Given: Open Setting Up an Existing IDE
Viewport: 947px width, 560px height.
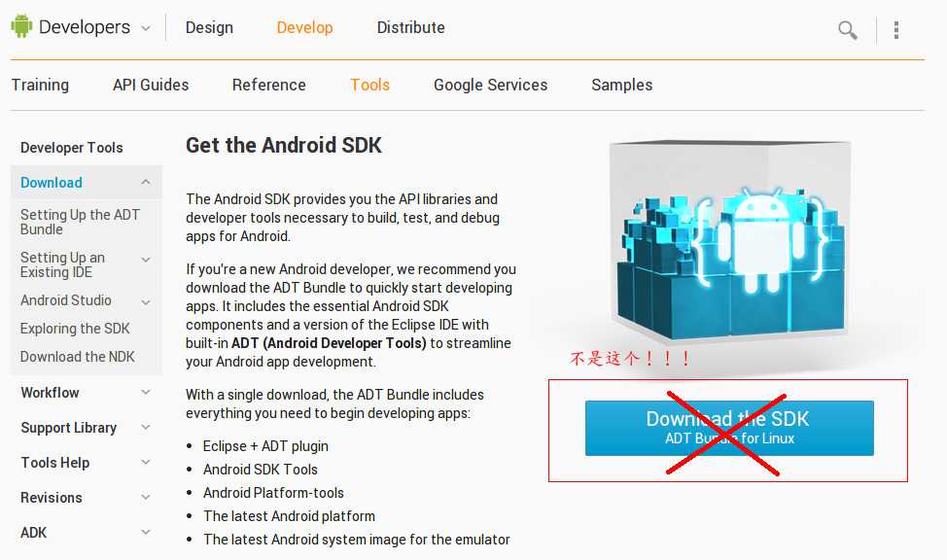Looking at the screenshot, I should tap(62, 264).
